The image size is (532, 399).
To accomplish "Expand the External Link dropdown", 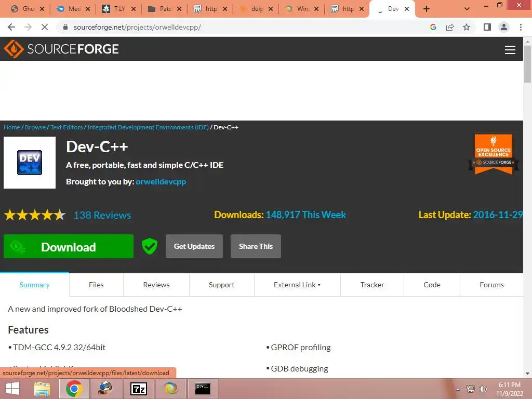I will pos(297,285).
